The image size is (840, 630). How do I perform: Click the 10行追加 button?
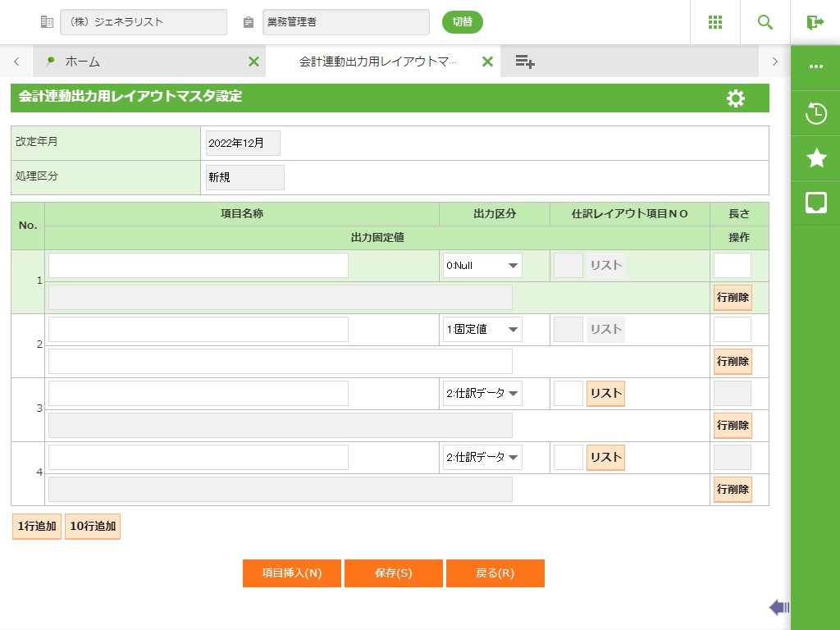(x=93, y=526)
